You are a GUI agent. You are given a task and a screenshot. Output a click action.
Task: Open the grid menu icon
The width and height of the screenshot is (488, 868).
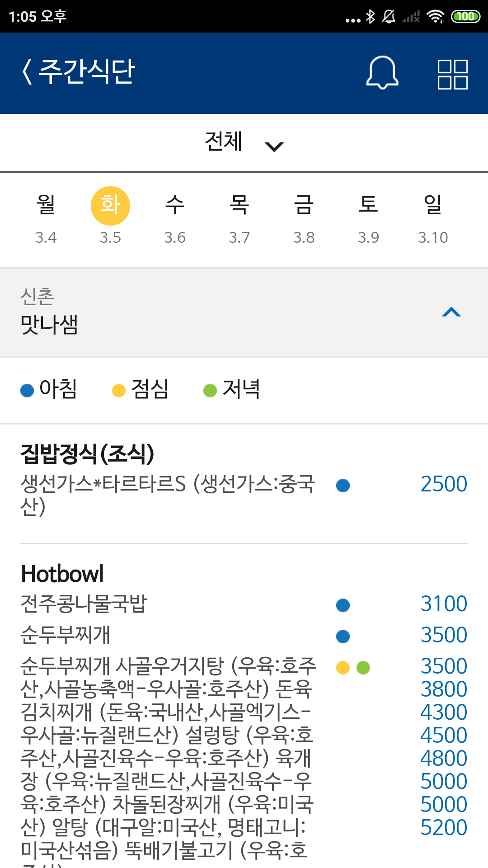pyautogui.click(x=452, y=74)
